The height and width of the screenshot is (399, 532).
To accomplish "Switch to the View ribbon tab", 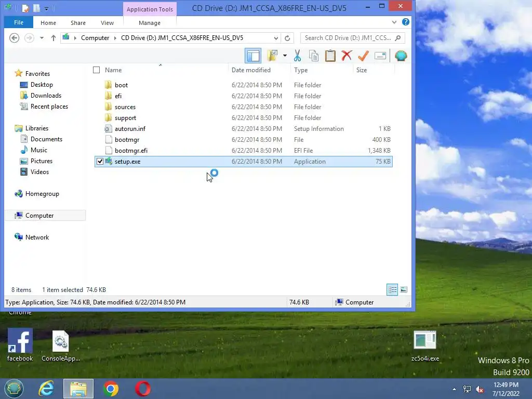I will 107,23.
